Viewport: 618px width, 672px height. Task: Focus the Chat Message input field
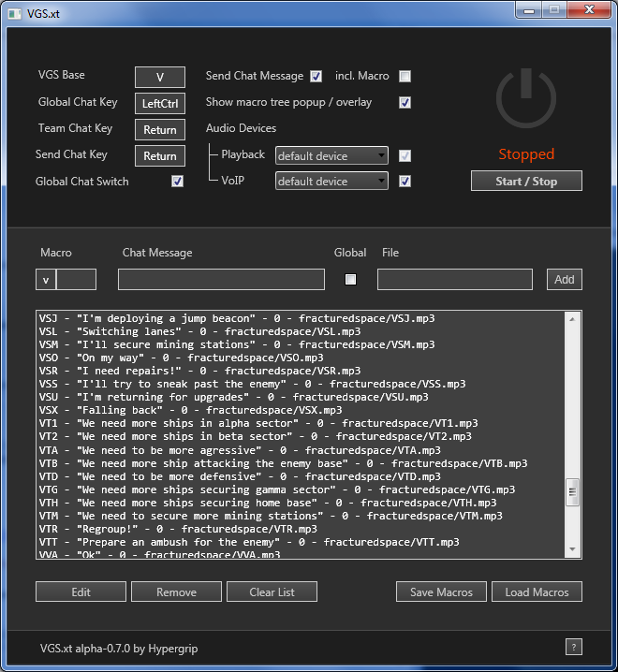[221, 280]
